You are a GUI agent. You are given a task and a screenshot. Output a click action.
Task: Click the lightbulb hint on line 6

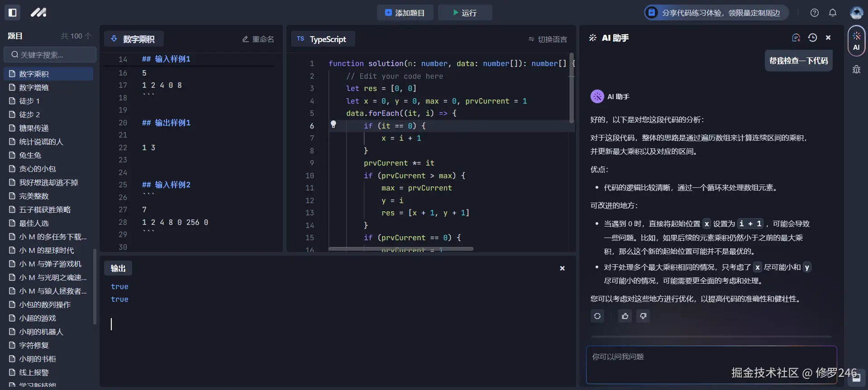point(334,124)
